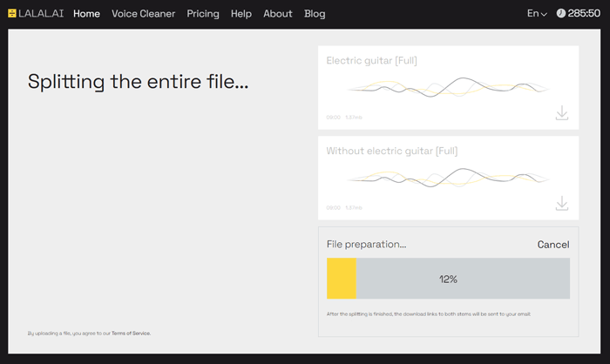Download the Electric guitar stem

(562, 113)
